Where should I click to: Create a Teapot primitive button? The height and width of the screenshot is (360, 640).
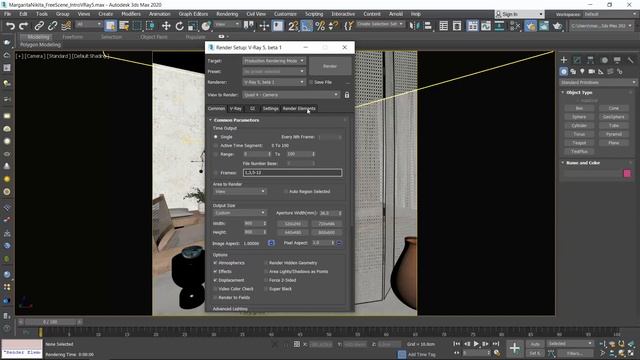click(x=579, y=143)
